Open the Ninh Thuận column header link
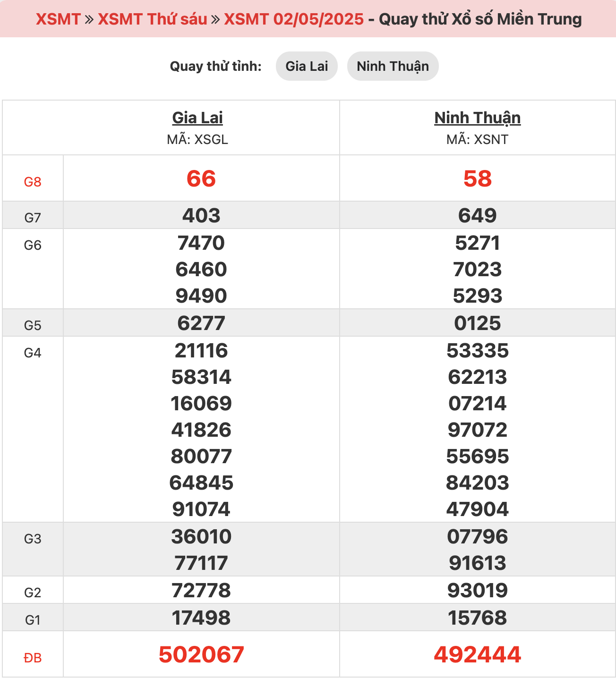616x678 pixels. click(477, 118)
